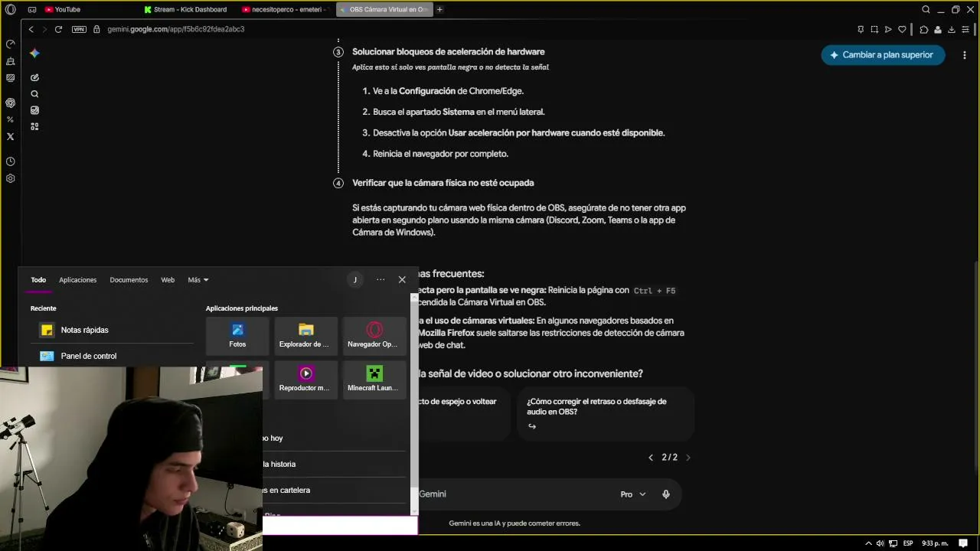Open ChatGPT from Opera sidebar
Screen dimensions: 980x551
pyautogui.click(x=10, y=103)
